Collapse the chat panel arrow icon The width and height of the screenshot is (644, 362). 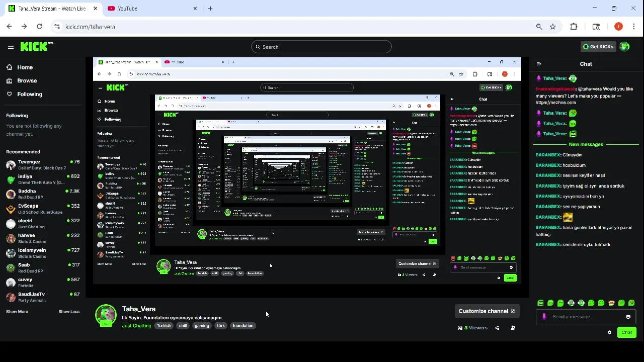[539, 64]
